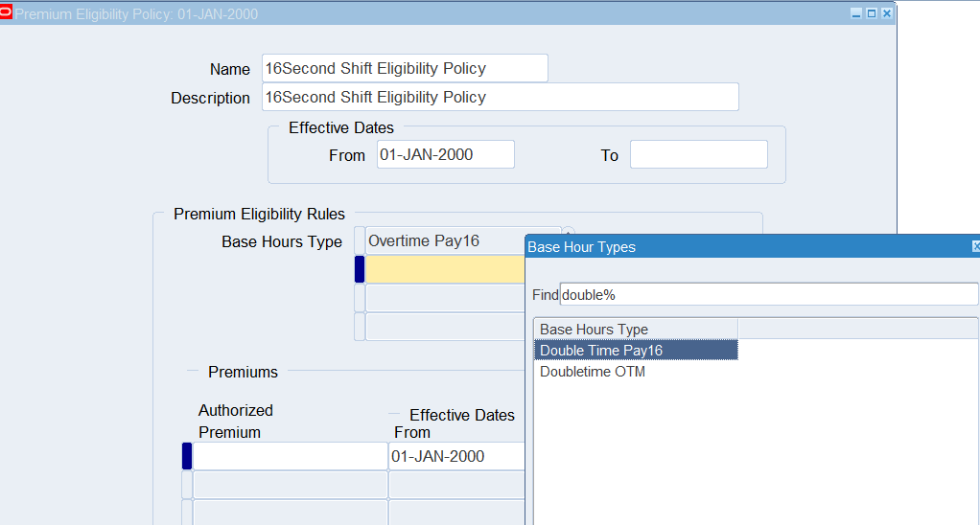Minimize the Premium Eligibility Policy window
The width and height of the screenshot is (980, 525).
pyautogui.click(x=856, y=14)
